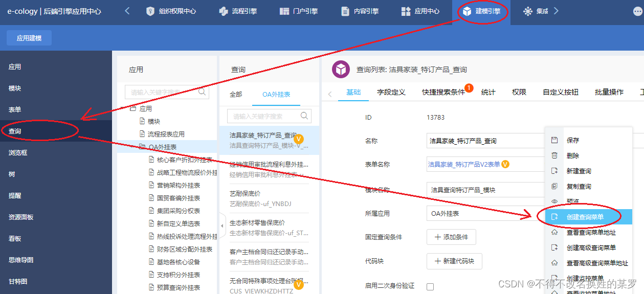
Task: Select 甘特图 in the left sidebar
Action: 56,282
